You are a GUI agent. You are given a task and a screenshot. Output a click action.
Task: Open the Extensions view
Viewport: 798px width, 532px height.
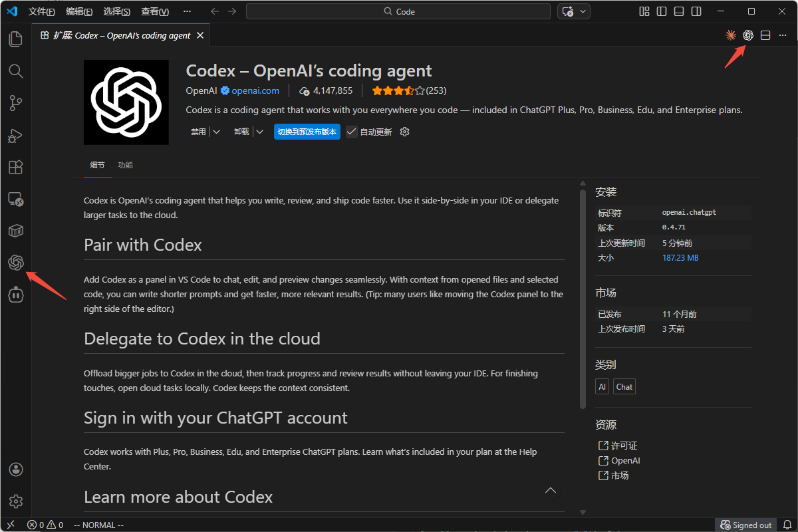(15, 167)
